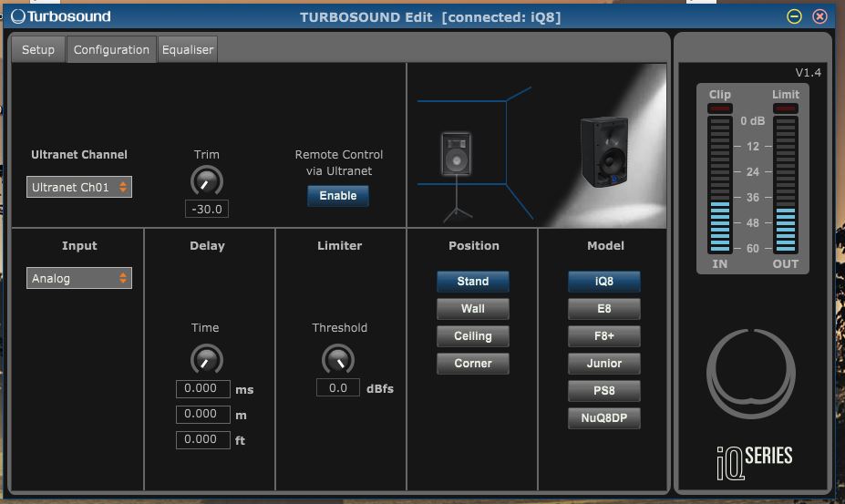This screenshot has width=845, height=504.
Task: Click the 0 dB meter scale label
Action: click(x=752, y=120)
